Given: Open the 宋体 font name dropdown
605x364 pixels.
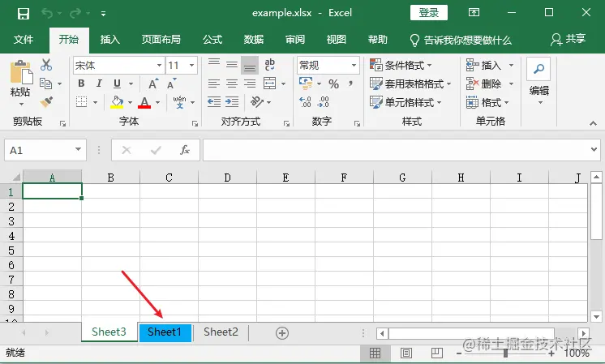Looking at the screenshot, I should tap(159, 66).
